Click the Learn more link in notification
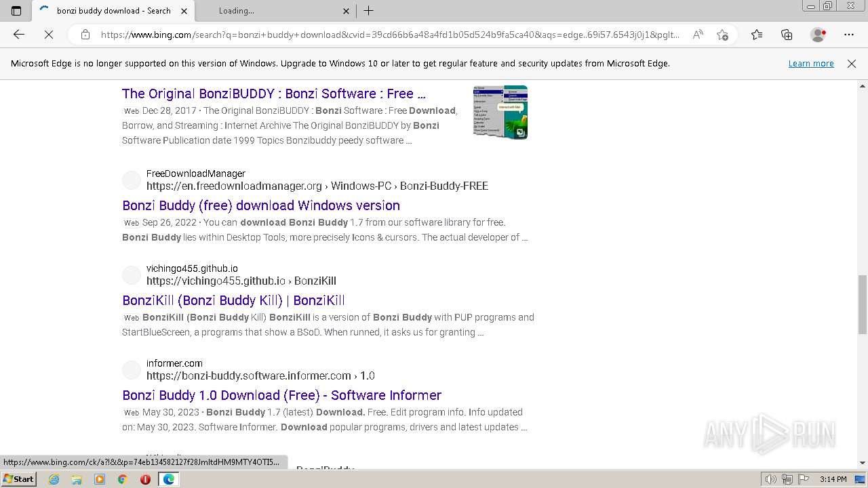The image size is (868, 488). click(811, 64)
